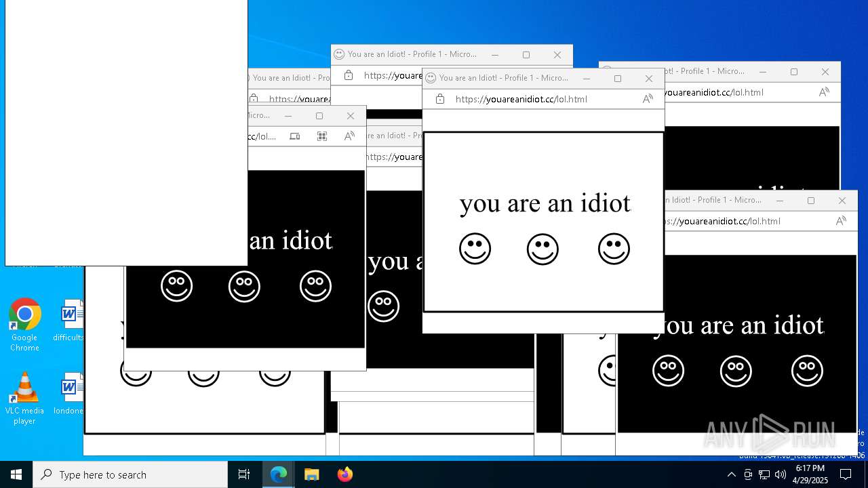868x488 pixels.
Task: Click "https://youare" address in full-title rear window
Action: [393, 75]
